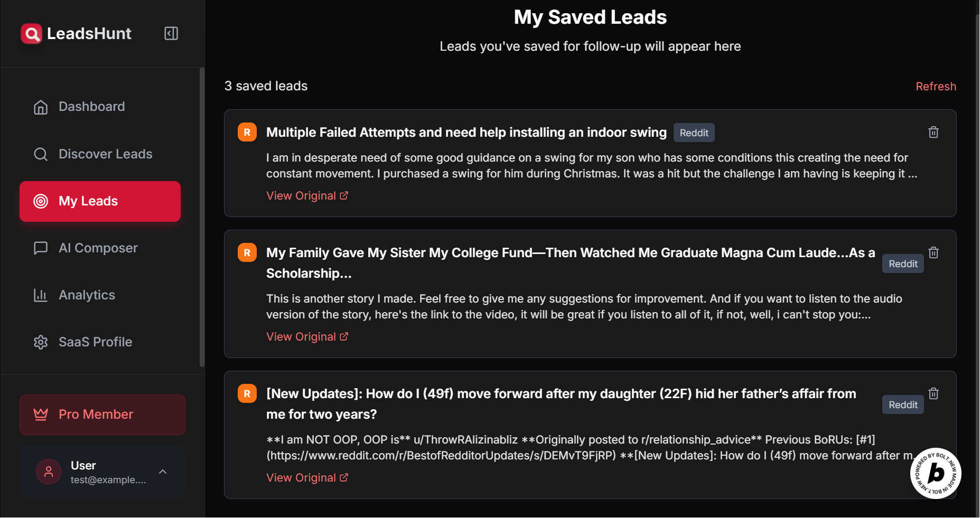
Task: Open AI Composer
Action: 98,248
